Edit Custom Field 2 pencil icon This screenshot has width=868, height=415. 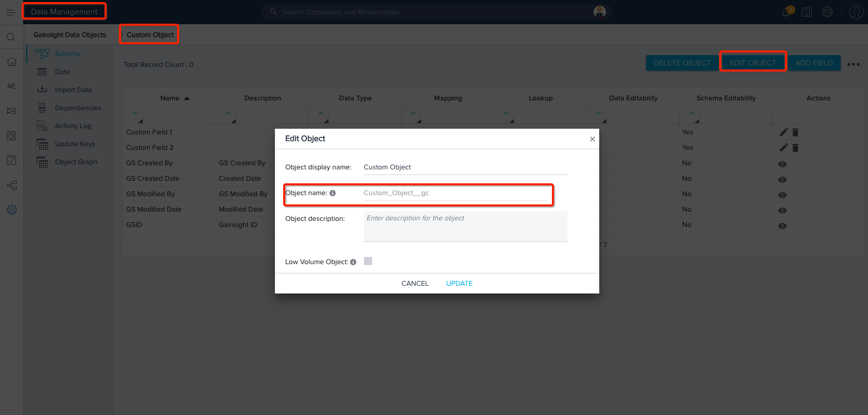coord(784,148)
